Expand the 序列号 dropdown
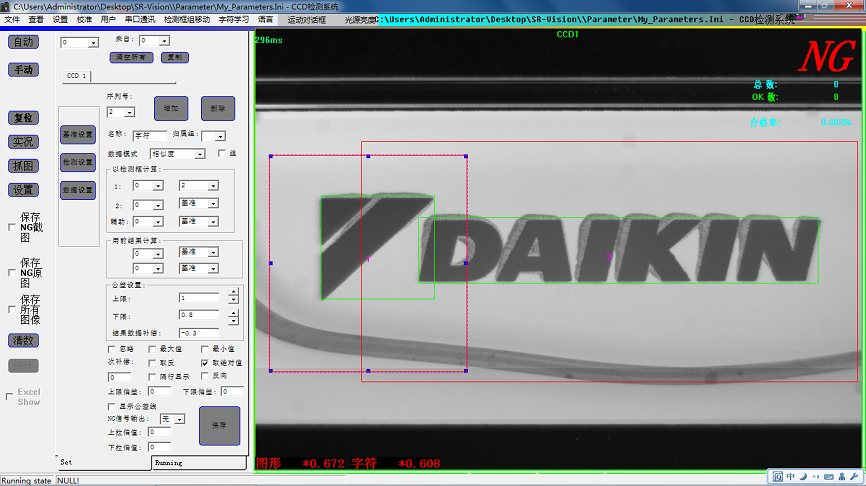Screen dimensions: 866x486 pyautogui.click(x=129, y=112)
